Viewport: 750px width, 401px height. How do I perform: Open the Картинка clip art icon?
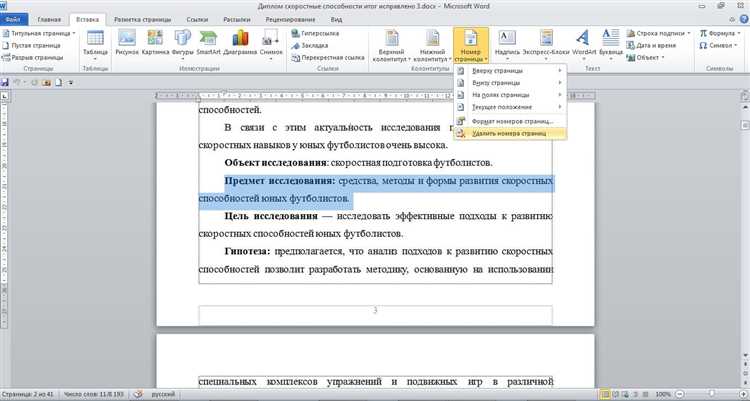[155, 42]
